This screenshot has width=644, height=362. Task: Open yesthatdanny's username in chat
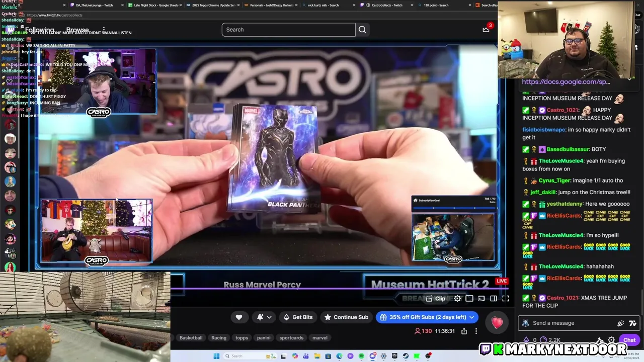click(568, 204)
